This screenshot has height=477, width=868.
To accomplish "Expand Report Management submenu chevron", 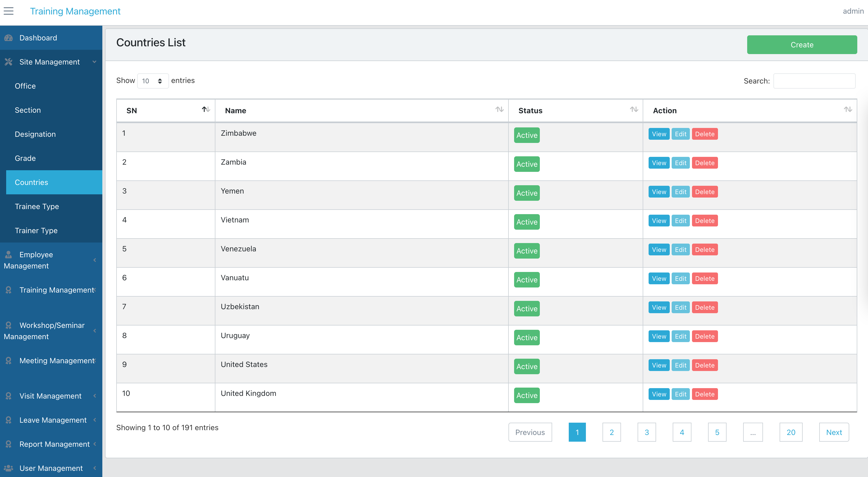I will tap(95, 444).
